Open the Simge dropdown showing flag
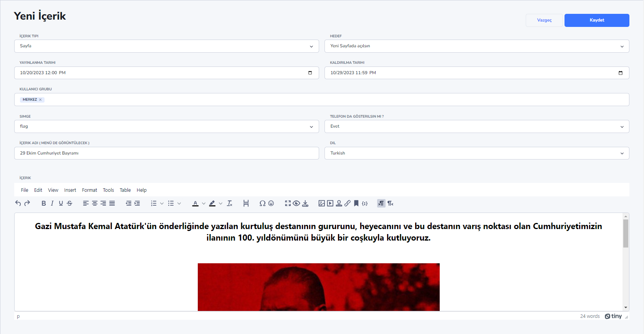 coord(167,126)
